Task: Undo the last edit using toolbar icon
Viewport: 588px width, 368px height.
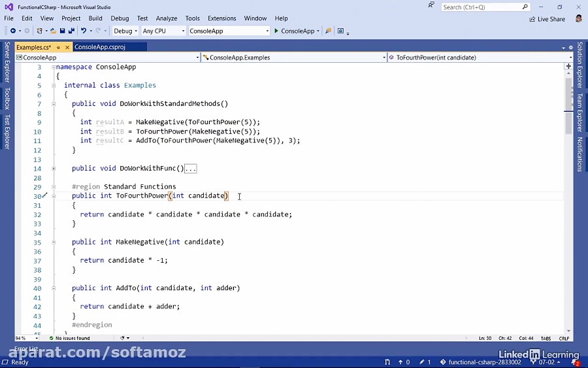Action: pos(84,31)
